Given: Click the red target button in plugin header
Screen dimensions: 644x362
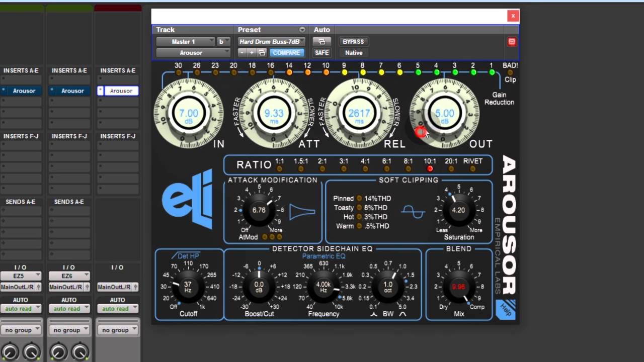Looking at the screenshot, I should (512, 42).
